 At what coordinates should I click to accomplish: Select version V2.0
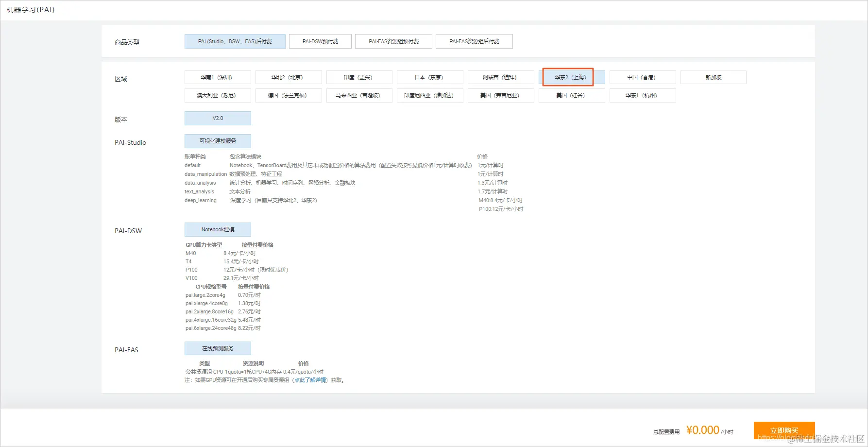pyautogui.click(x=218, y=118)
